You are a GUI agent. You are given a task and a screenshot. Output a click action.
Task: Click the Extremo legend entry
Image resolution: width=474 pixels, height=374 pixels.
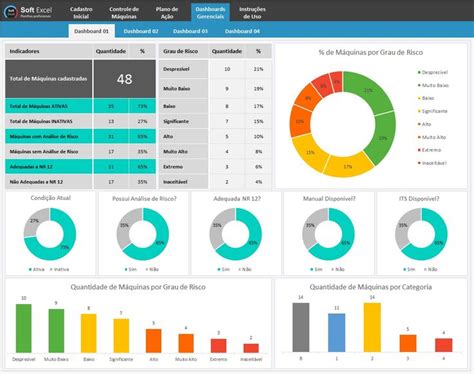click(430, 150)
